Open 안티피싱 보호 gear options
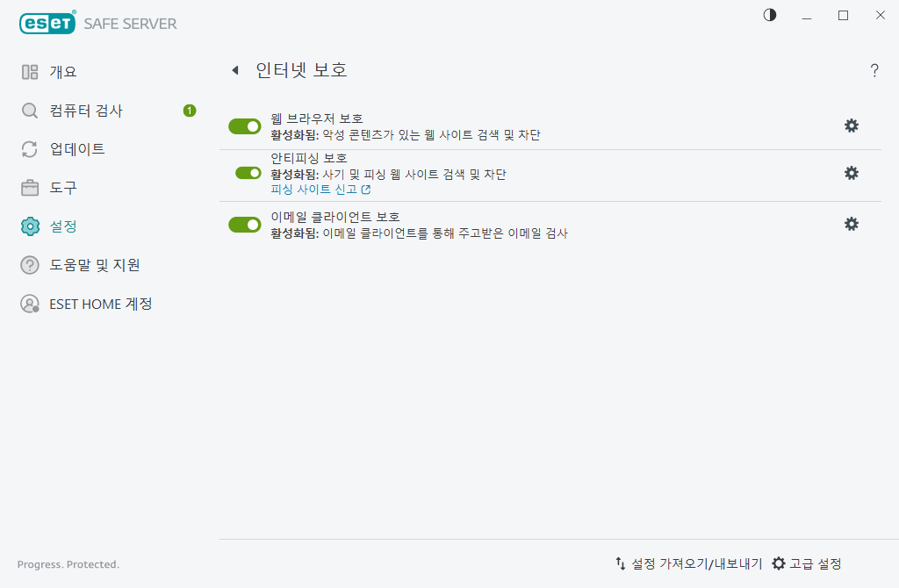Image resolution: width=899 pixels, height=588 pixels. click(x=851, y=173)
